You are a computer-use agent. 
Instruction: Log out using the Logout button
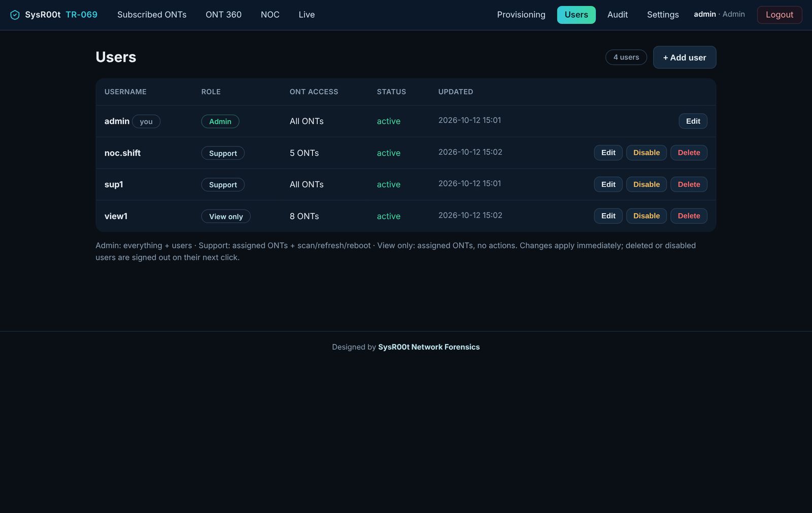[x=779, y=15]
